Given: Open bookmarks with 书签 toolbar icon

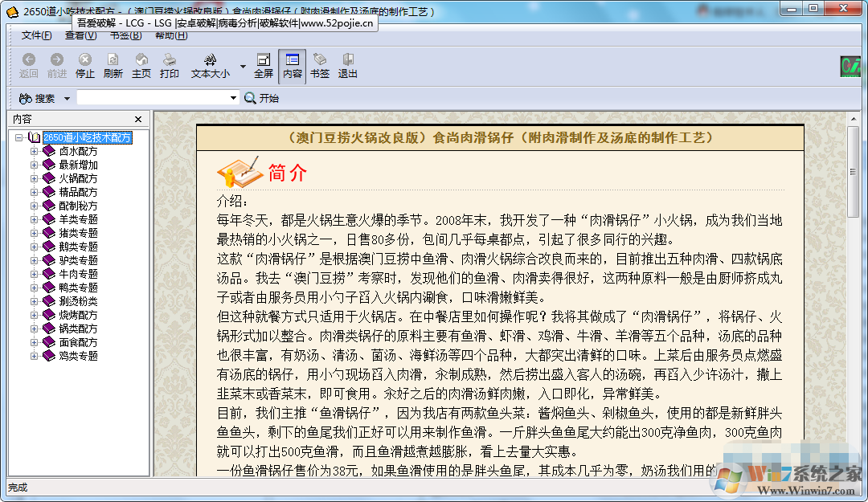Looking at the screenshot, I should click(319, 65).
